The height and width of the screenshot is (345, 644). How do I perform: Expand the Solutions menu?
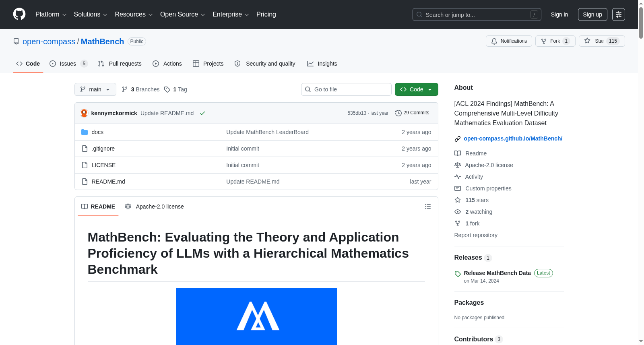tap(91, 14)
